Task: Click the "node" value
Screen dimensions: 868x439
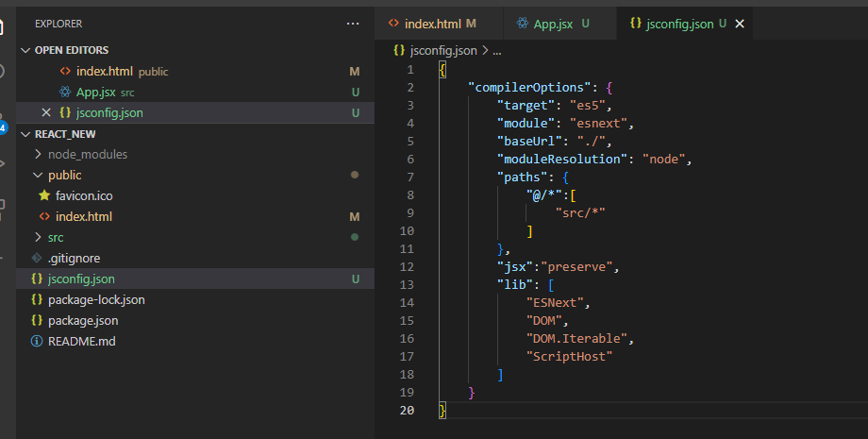Action: tap(664, 160)
